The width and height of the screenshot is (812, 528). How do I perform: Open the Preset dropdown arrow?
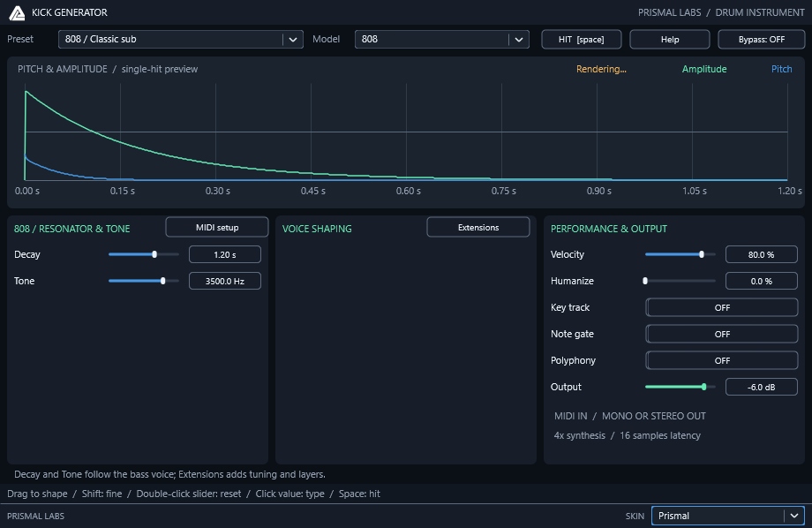293,40
